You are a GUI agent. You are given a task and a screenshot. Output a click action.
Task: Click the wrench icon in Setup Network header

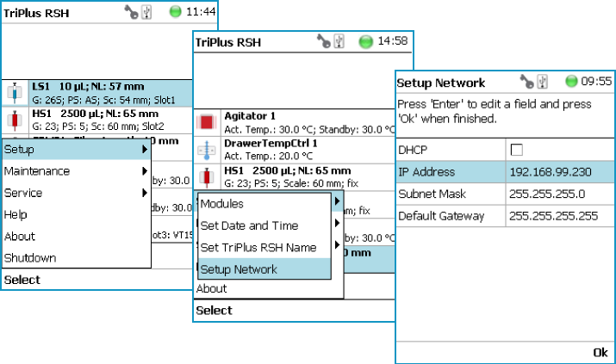point(526,82)
